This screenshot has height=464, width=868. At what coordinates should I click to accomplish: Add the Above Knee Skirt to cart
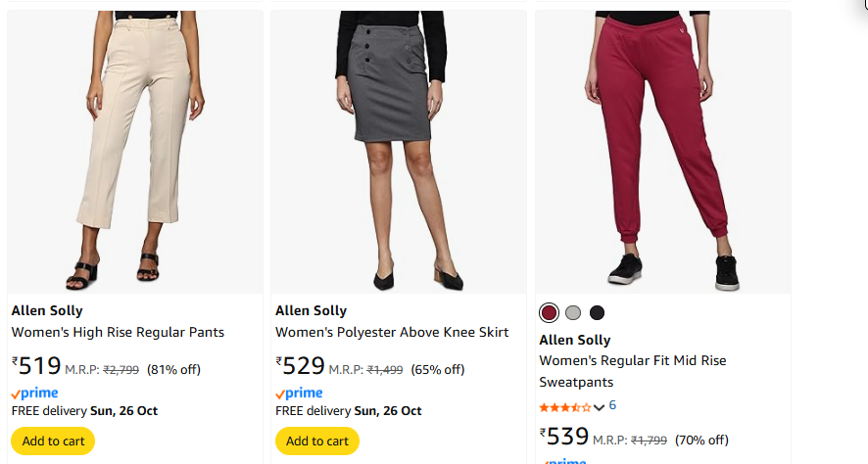click(x=317, y=441)
